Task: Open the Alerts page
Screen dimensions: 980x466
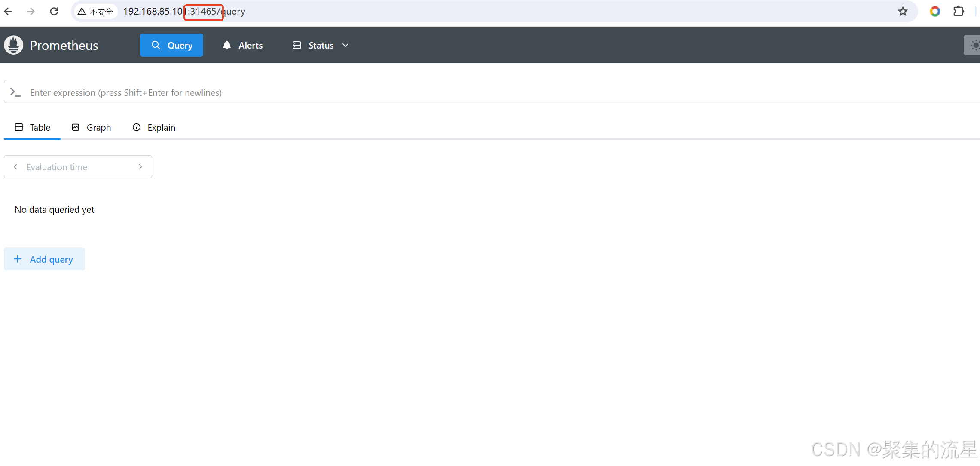Action: click(x=243, y=45)
